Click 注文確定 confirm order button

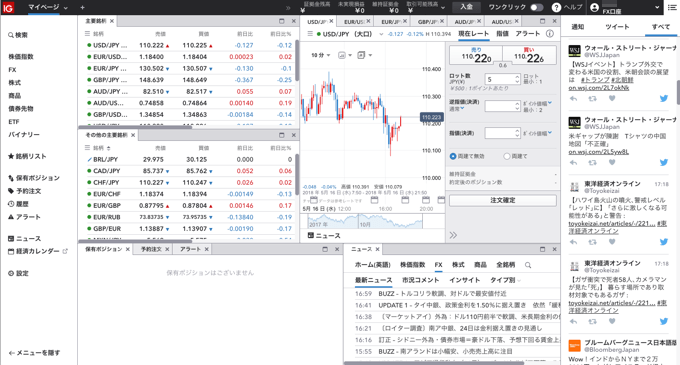tap(503, 200)
